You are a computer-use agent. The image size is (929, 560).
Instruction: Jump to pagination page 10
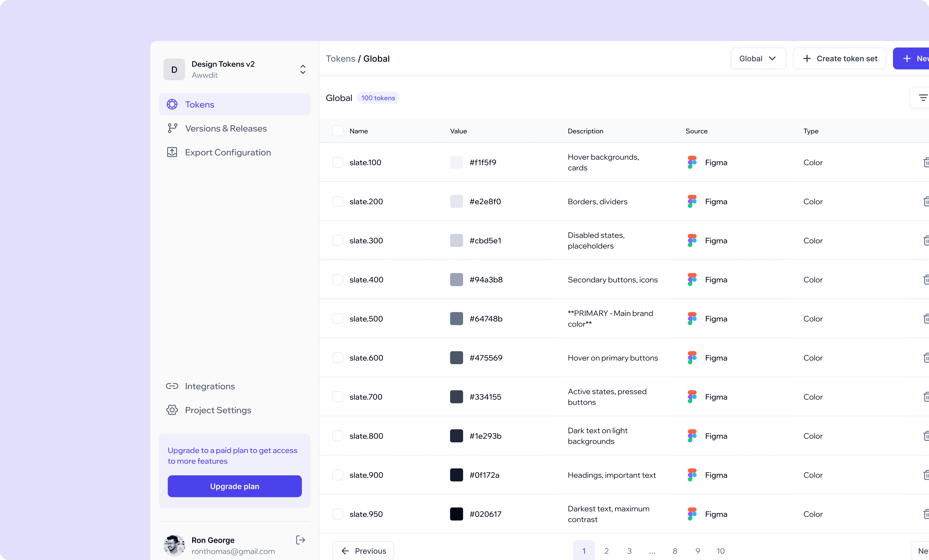pos(720,551)
